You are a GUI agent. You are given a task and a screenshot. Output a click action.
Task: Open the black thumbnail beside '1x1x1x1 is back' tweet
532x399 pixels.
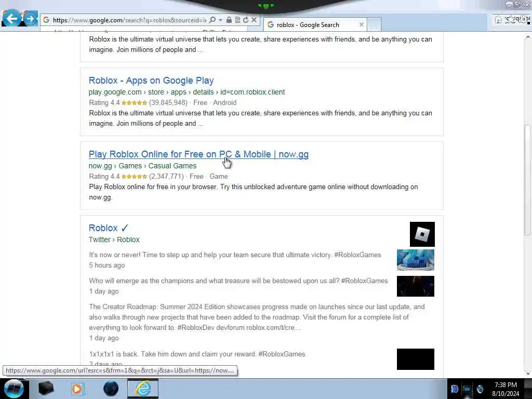(x=416, y=360)
